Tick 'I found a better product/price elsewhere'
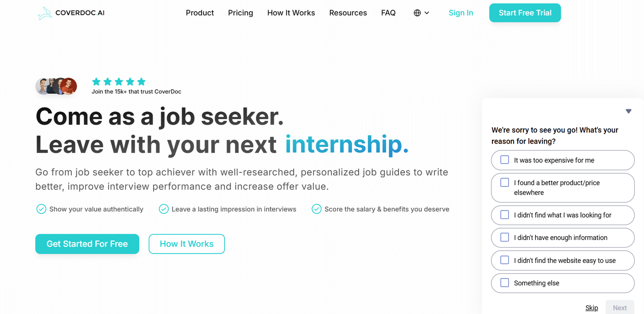This screenshot has height=314, width=644. coord(505,183)
